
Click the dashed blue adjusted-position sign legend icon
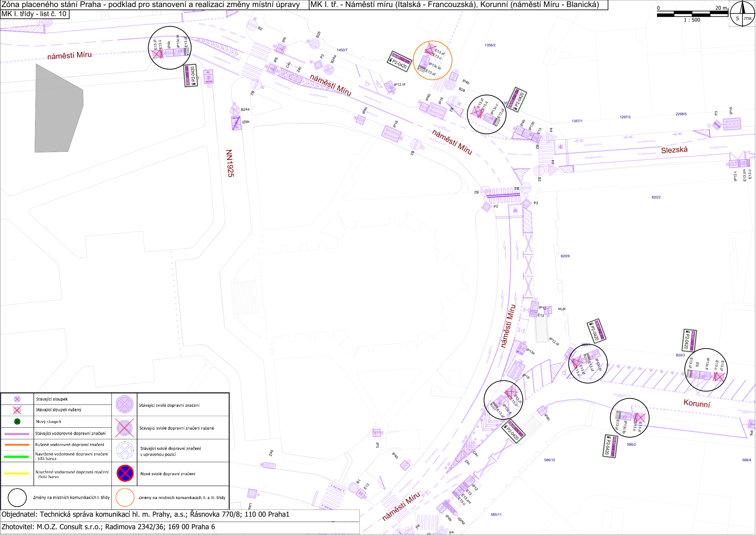(125, 450)
